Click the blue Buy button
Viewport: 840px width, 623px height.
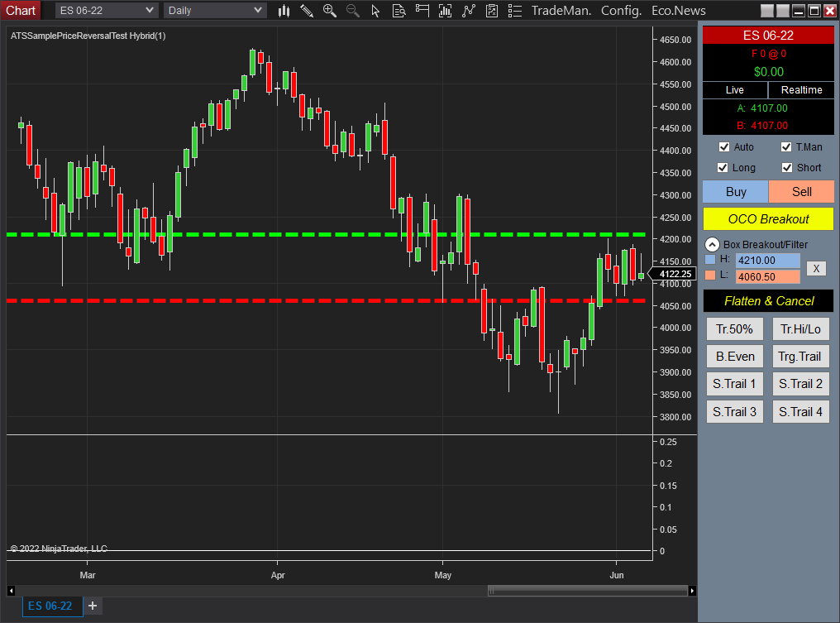pos(736,192)
